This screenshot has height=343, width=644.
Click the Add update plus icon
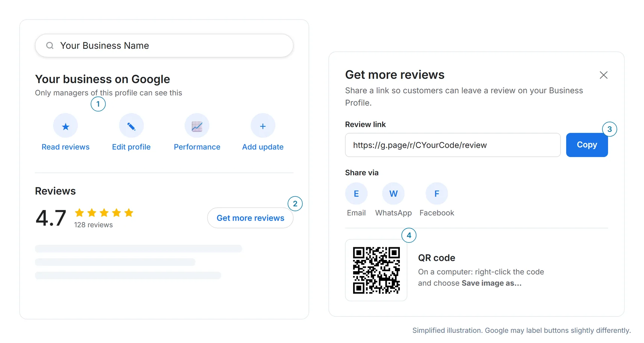pos(263,126)
